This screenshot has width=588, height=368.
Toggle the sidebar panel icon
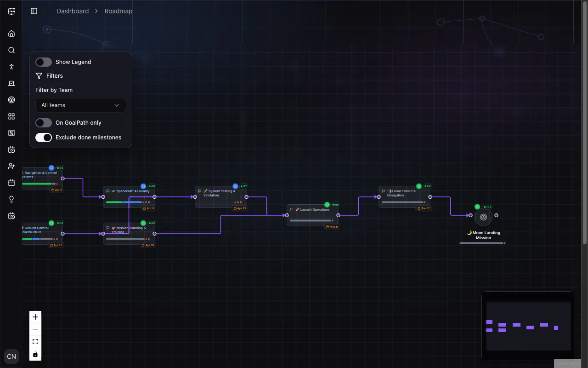[34, 11]
